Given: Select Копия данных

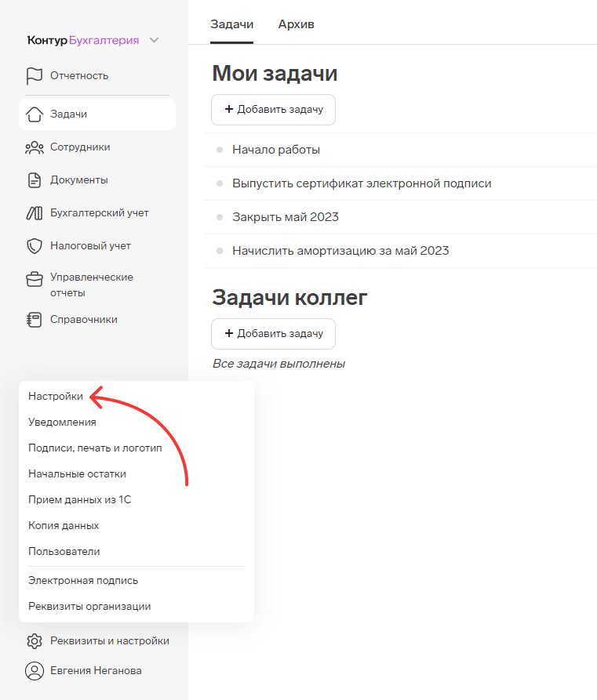Looking at the screenshot, I should tap(64, 526).
